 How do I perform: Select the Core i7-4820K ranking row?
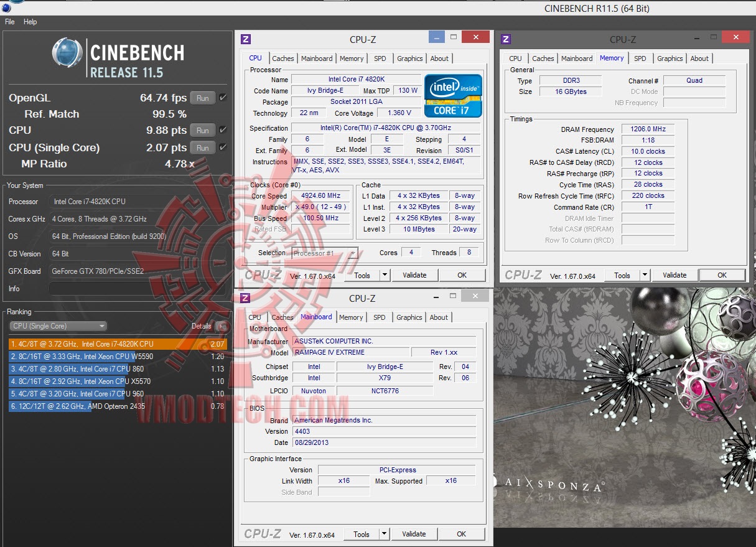pyautogui.click(x=118, y=344)
